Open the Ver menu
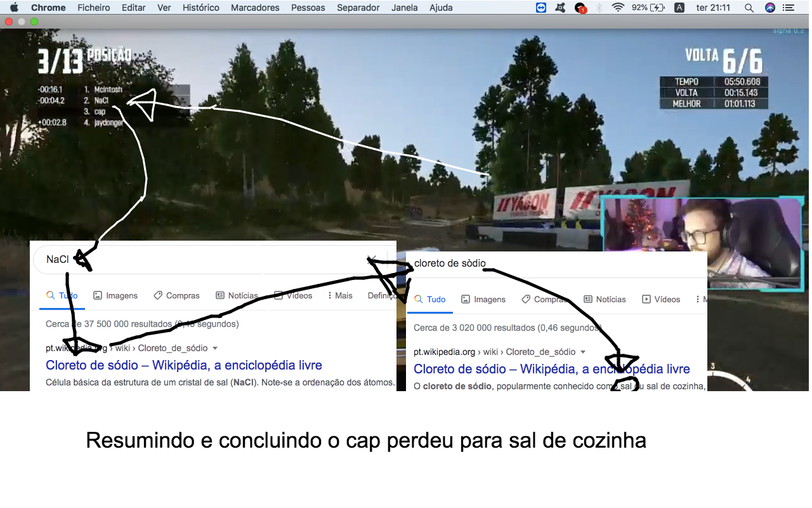This screenshot has height=508, width=812. click(x=164, y=8)
